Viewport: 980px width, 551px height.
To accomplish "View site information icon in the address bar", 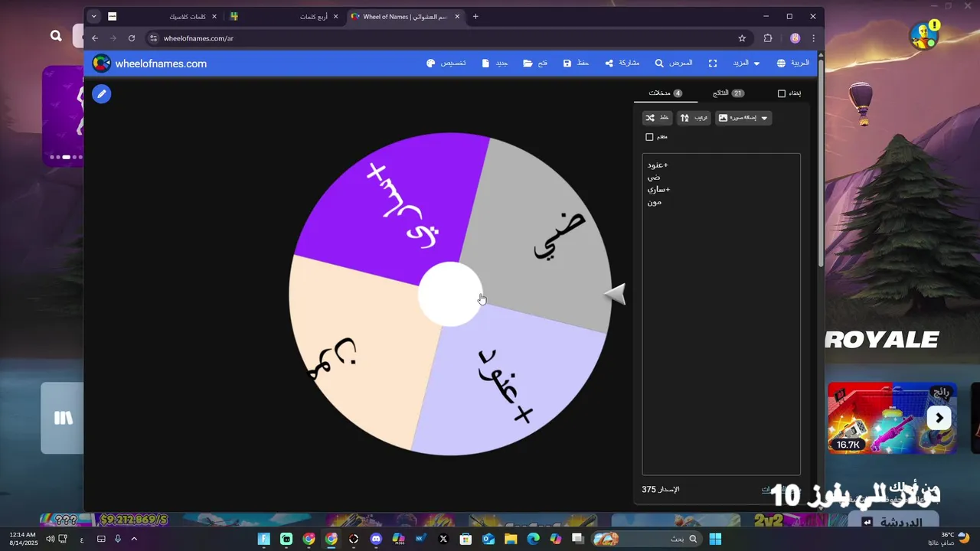I will [153, 38].
